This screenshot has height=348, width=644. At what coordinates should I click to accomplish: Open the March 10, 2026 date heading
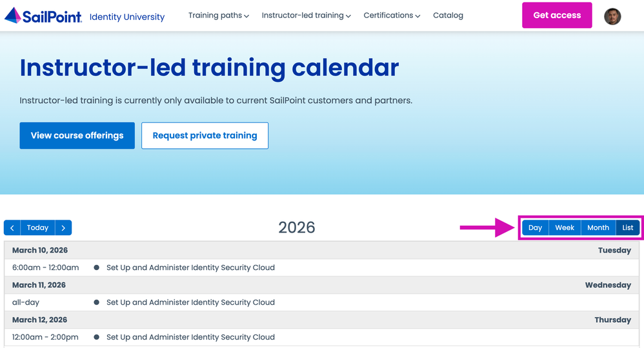[x=40, y=250]
